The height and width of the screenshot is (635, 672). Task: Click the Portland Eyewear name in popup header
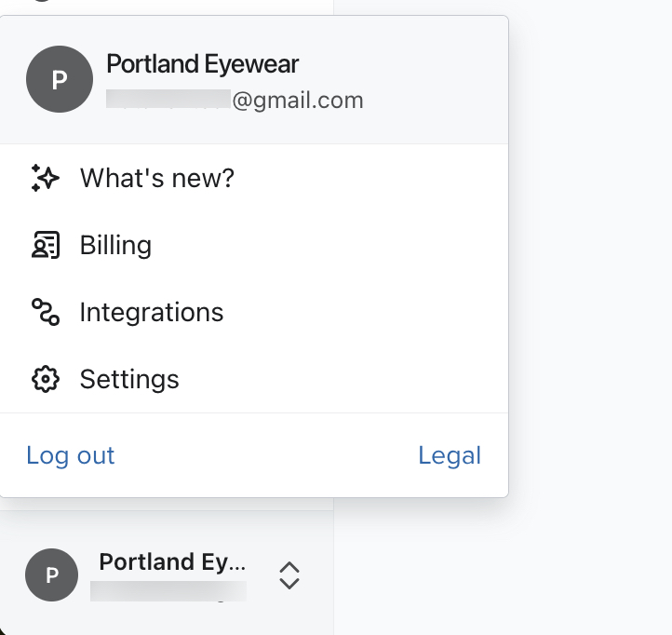(x=202, y=64)
